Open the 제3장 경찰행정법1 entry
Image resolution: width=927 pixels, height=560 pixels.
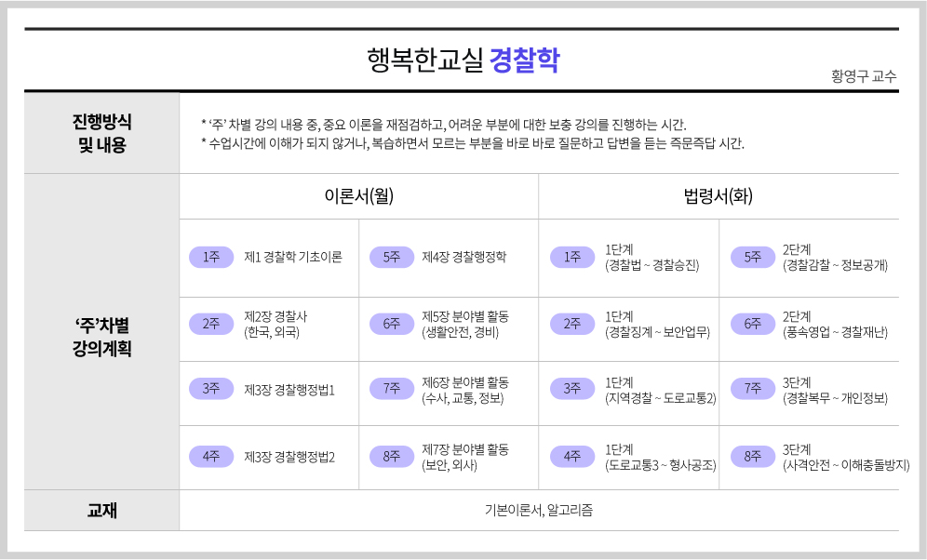click(x=289, y=389)
